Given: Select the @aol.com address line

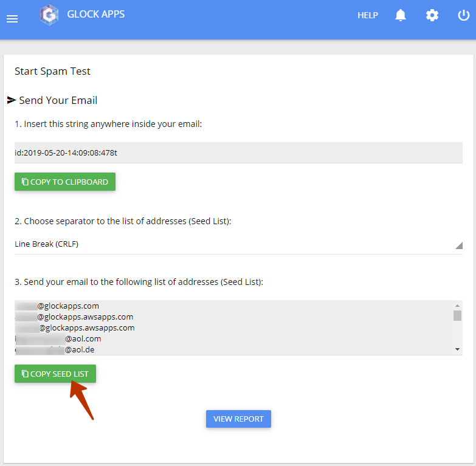Looking at the screenshot, I should (58, 338).
